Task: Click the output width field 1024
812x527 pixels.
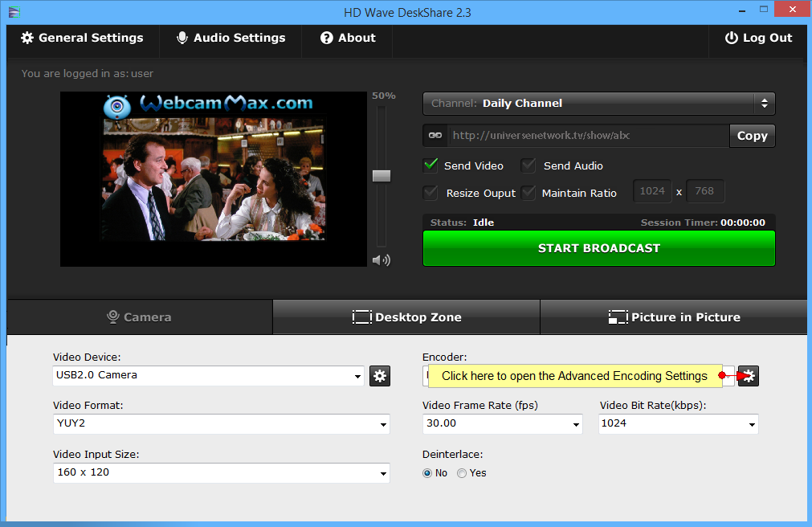Action: tap(652, 191)
